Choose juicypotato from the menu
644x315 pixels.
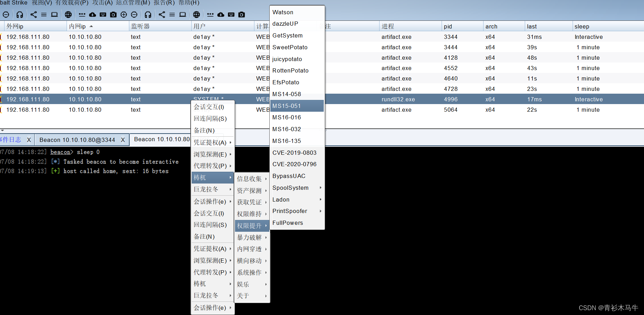coord(297,59)
